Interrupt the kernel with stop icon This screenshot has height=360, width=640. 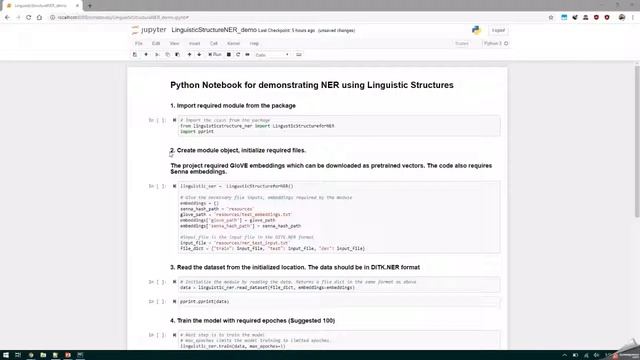[x=229, y=54]
